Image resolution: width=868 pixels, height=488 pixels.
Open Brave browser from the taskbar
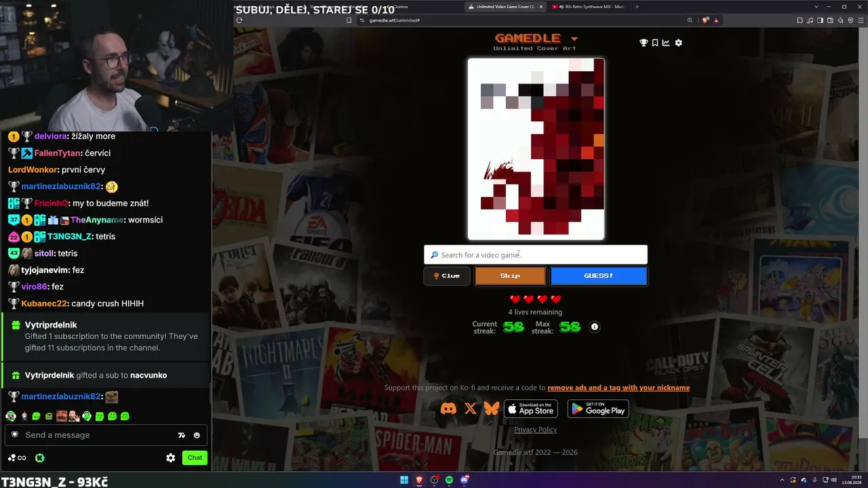[419, 480]
